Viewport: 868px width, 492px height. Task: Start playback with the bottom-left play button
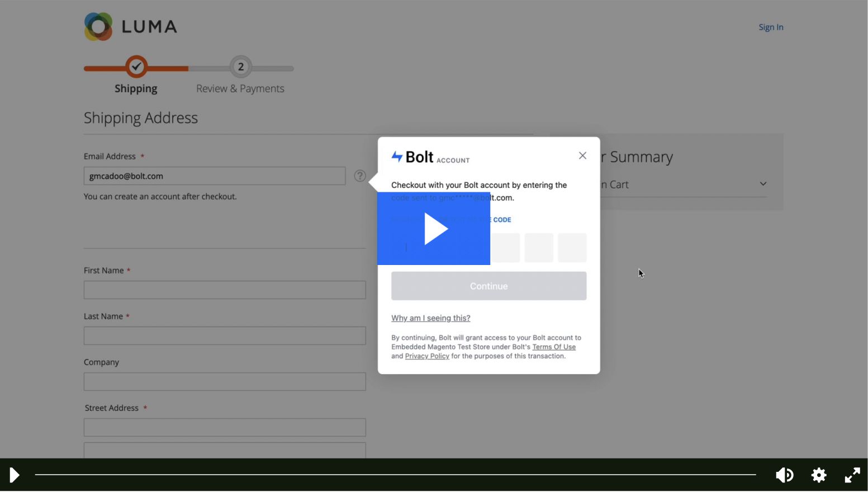click(13, 475)
